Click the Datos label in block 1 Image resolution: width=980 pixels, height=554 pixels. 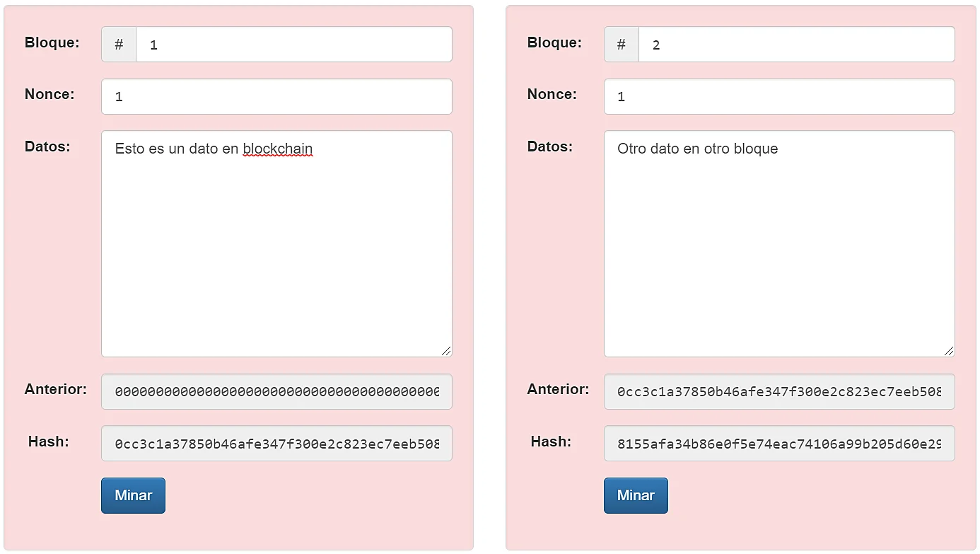pyautogui.click(x=47, y=146)
